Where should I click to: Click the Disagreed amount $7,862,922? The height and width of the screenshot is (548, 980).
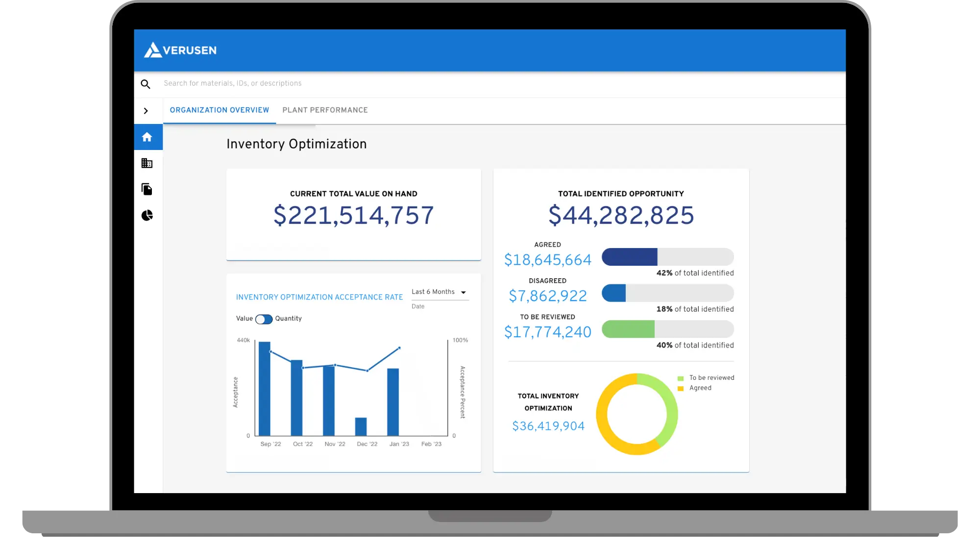[548, 296]
